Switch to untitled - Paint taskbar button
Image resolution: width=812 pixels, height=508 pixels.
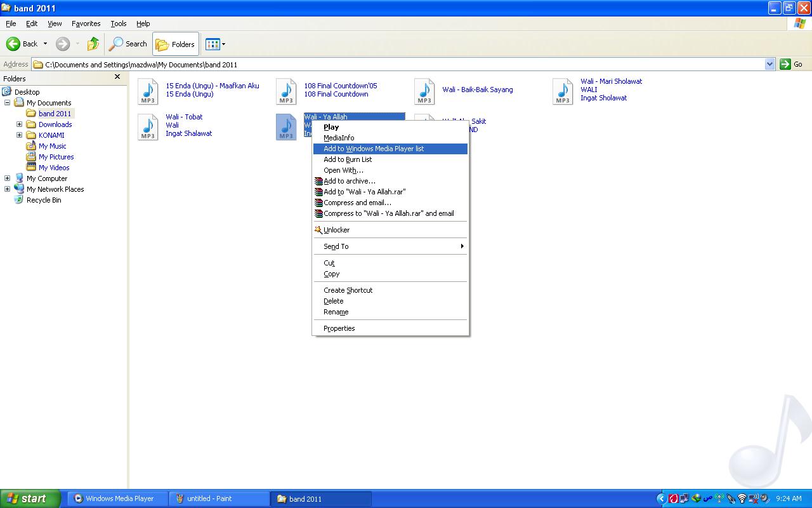[x=219, y=498]
